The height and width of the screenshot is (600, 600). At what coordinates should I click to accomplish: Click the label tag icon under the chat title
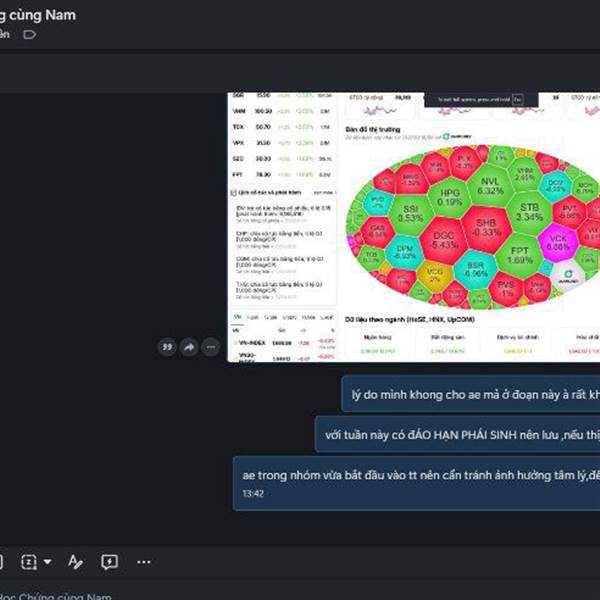click(29, 35)
